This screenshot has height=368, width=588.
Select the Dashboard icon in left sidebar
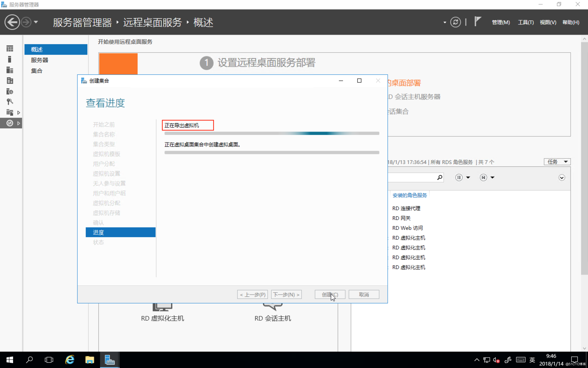(10, 49)
